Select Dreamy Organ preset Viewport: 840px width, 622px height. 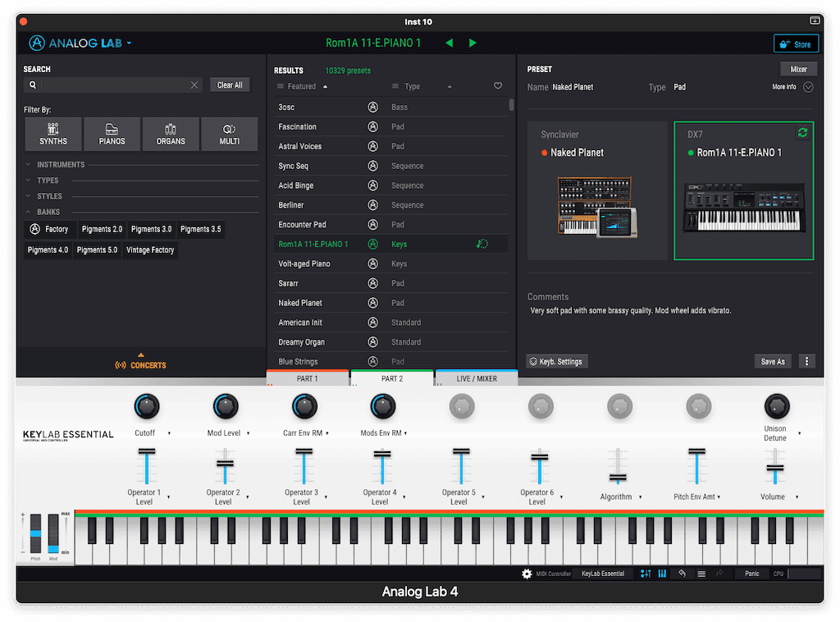click(390, 342)
